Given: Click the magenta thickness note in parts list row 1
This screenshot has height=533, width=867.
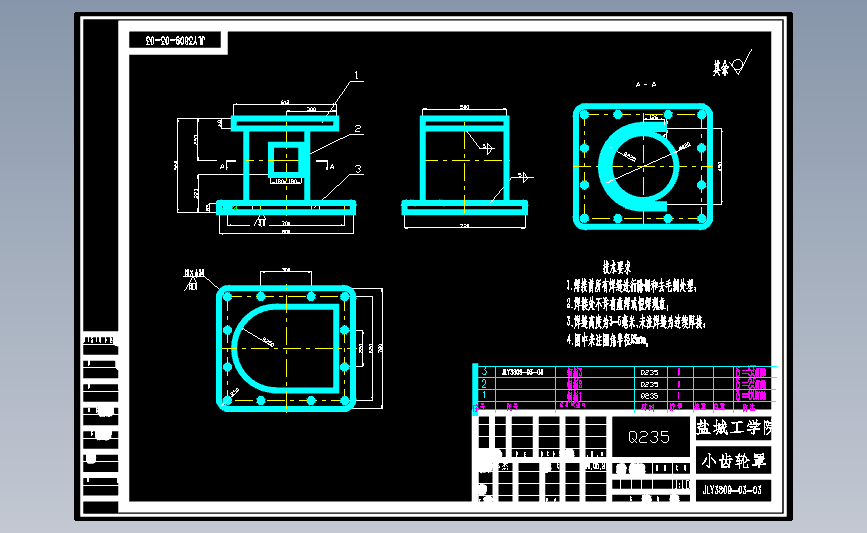Looking at the screenshot, I should coord(751,396).
